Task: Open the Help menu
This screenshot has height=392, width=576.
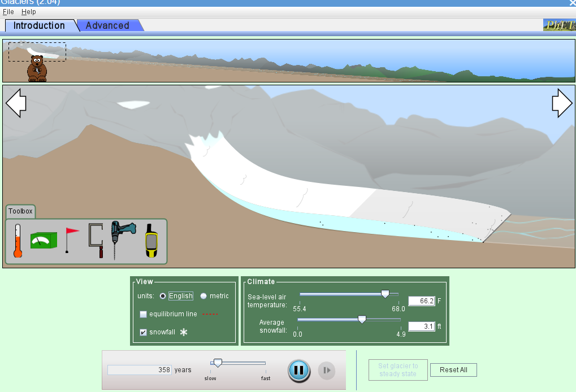Action: pos(28,12)
